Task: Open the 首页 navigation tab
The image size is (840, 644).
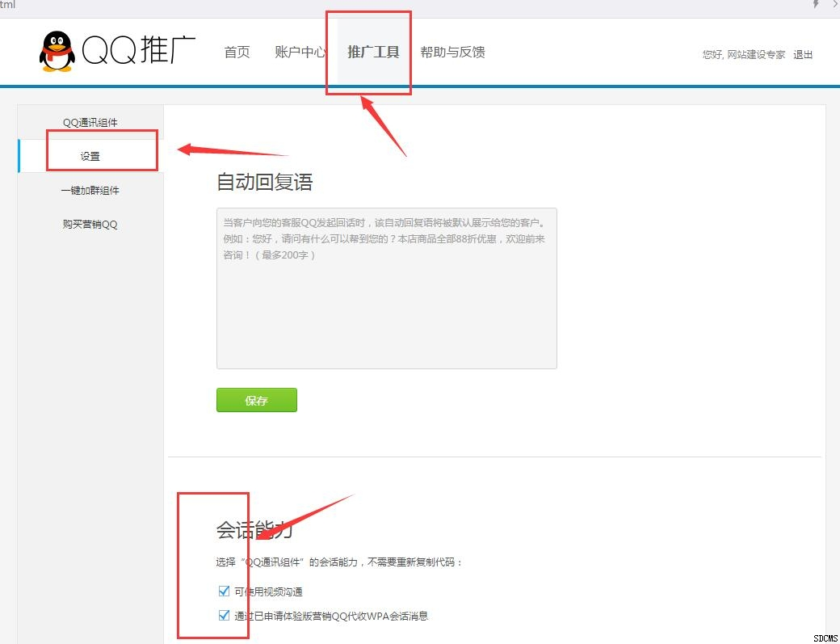Action: 237,52
